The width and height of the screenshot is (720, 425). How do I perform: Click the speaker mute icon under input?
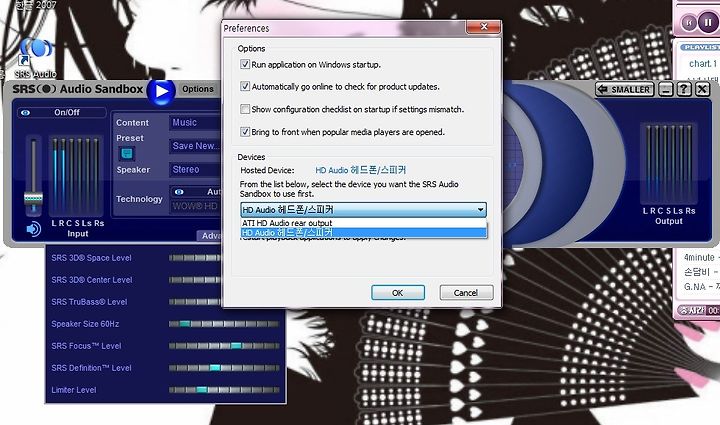[x=33, y=229]
